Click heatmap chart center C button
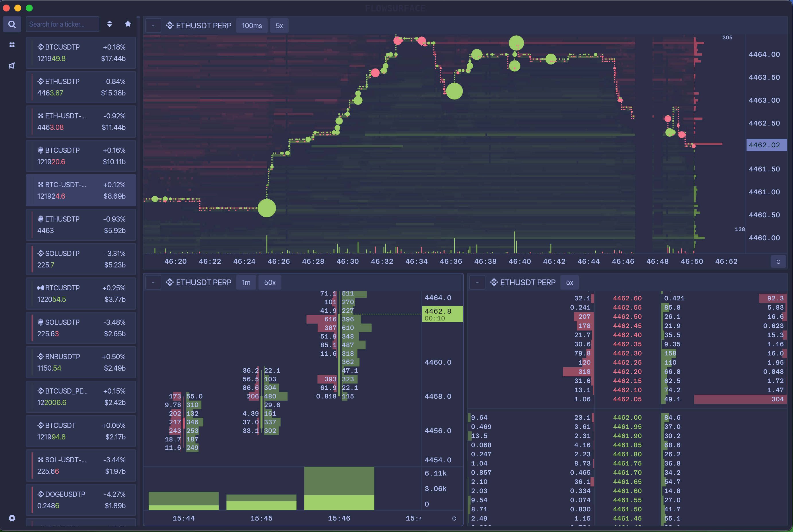793x532 pixels. coord(778,262)
